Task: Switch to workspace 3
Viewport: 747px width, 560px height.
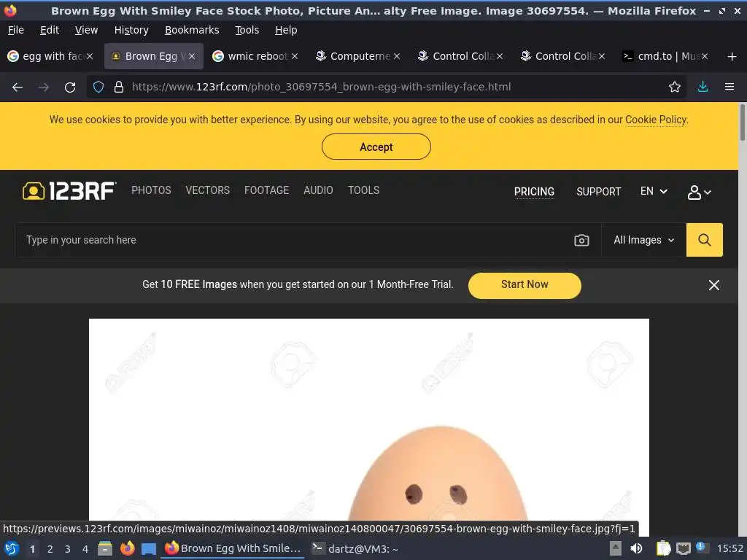Action: [x=67, y=549]
